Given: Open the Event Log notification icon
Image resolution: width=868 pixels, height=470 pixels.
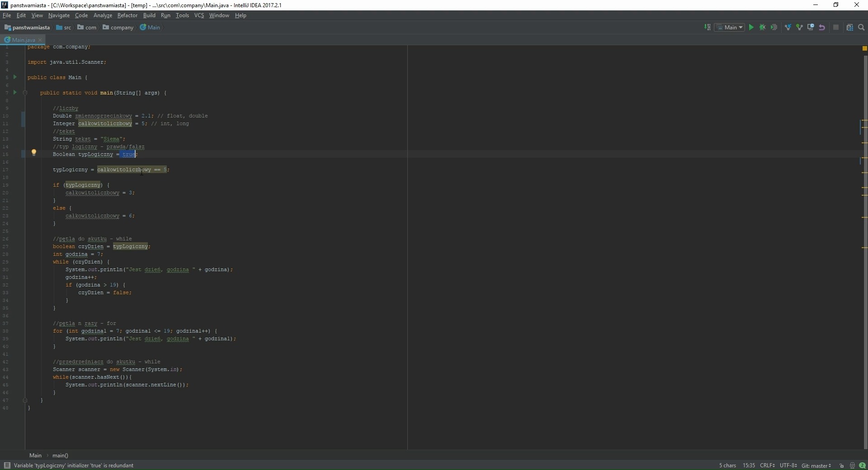Looking at the screenshot, I should tap(863, 465).
